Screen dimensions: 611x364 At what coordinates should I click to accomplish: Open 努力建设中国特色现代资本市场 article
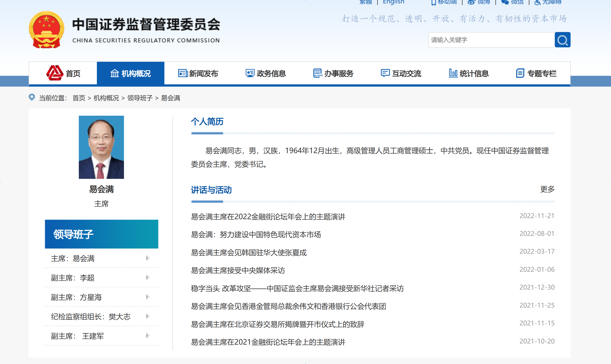(x=256, y=235)
